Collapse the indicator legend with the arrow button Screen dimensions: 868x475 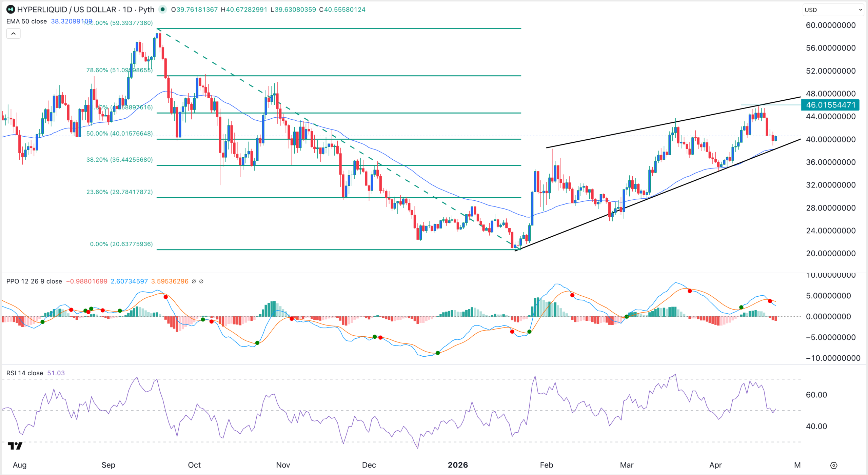tap(13, 34)
